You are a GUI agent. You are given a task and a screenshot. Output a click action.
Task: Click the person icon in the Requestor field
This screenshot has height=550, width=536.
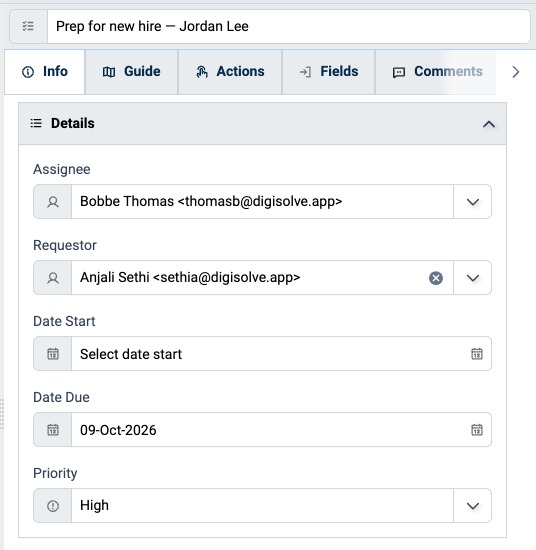[x=53, y=278]
